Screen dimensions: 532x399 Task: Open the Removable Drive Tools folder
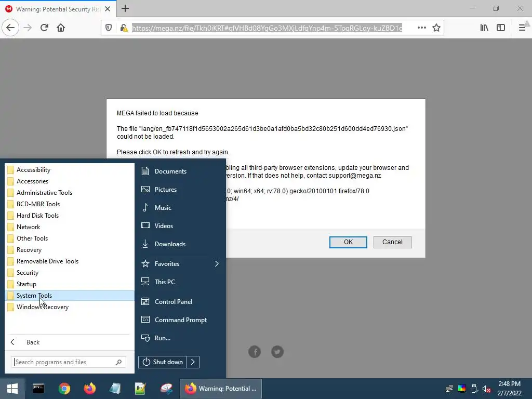70,261
